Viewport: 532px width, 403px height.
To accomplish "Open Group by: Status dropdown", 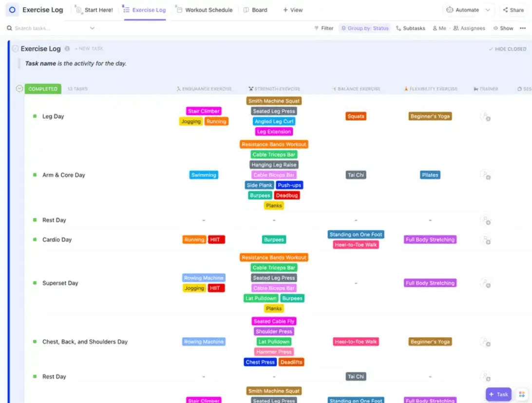I will 365,28.
